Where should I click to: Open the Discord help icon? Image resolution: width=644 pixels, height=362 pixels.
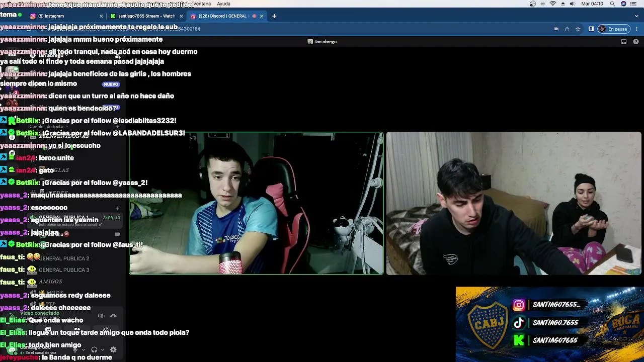636,42
